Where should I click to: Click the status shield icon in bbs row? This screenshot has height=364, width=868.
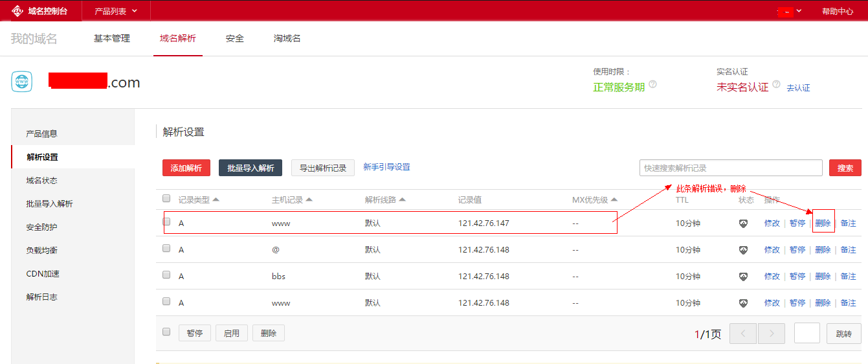coord(744,277)
